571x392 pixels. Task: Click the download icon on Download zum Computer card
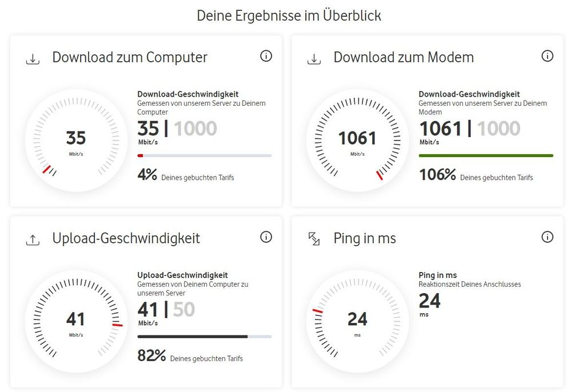pyautogui.click(x=33, y=59)
